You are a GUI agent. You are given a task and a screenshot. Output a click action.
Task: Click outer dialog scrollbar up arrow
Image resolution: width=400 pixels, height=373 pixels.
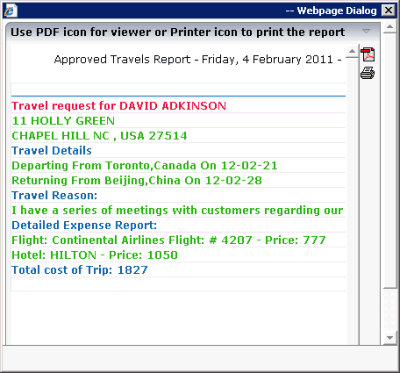(389, 27)
